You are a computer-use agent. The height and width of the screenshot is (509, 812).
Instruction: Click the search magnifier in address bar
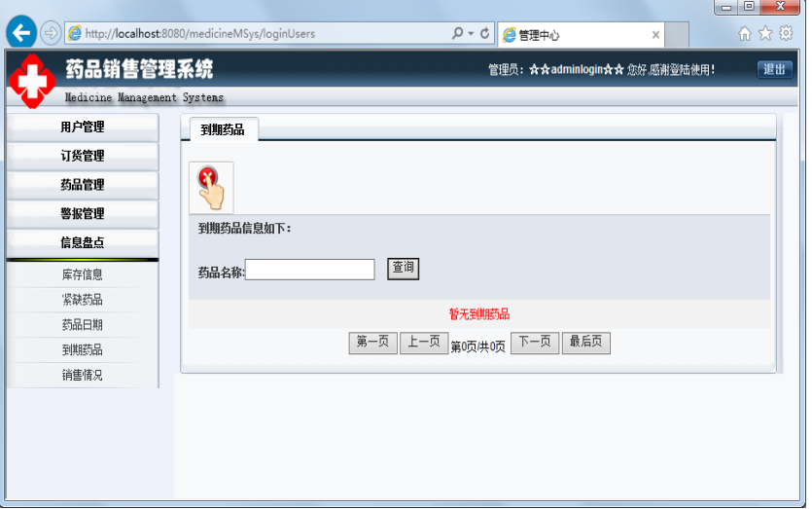click(457, 33)
